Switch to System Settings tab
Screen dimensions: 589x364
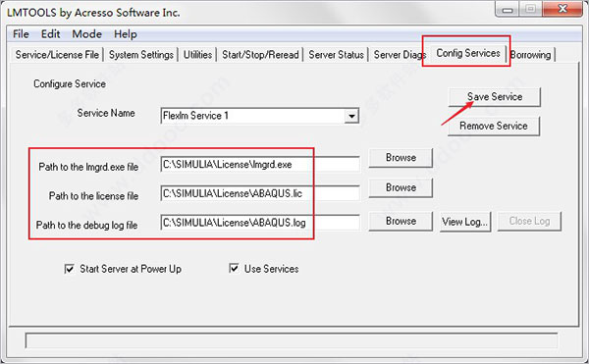(140, 55)
